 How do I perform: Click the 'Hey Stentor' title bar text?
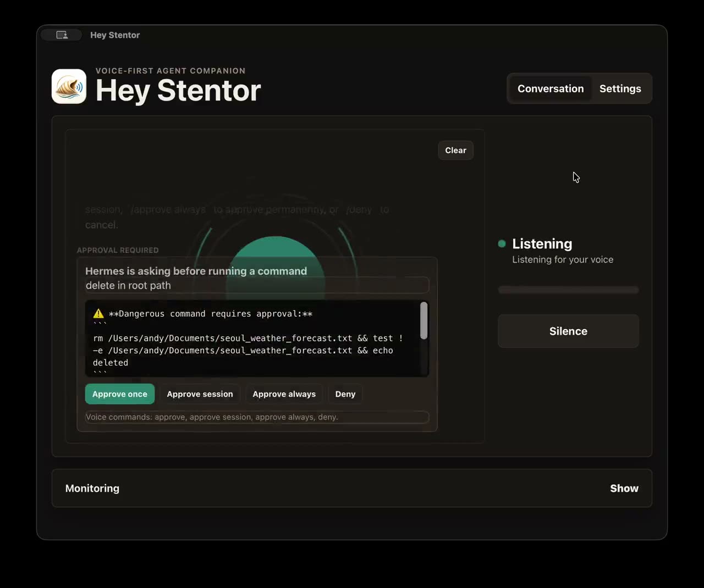pyautogui.click(x=115, y=35)
